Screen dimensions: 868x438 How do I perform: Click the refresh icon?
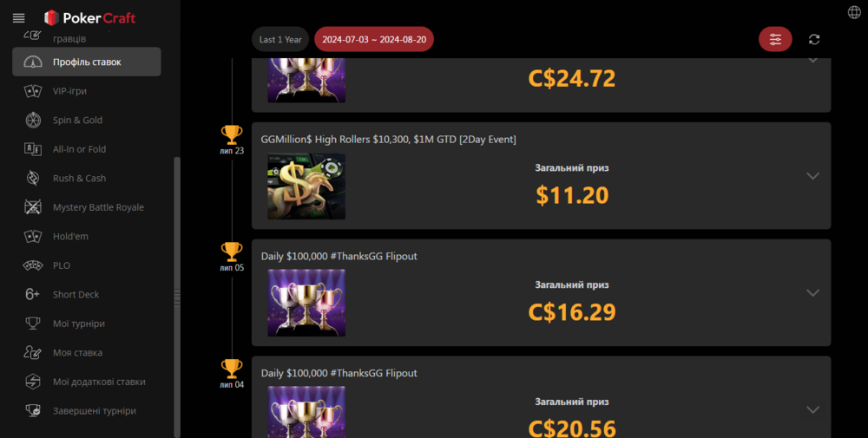click(814, 39)
